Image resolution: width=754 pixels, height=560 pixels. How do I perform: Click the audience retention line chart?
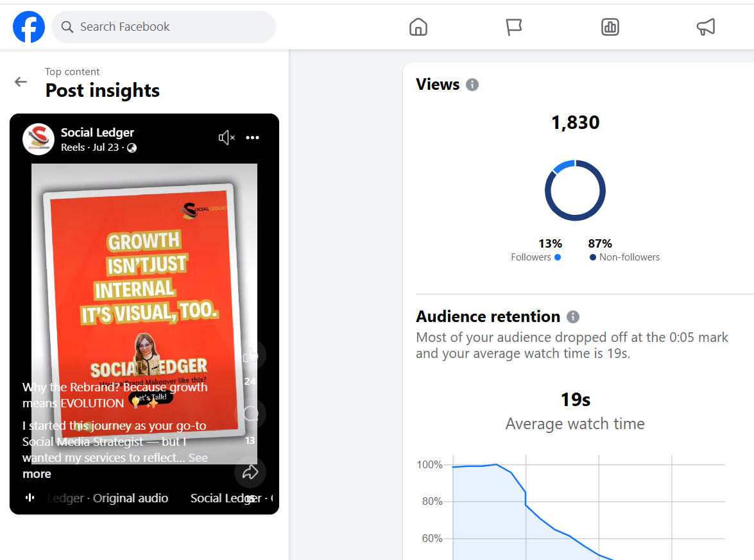pos(588,507)
